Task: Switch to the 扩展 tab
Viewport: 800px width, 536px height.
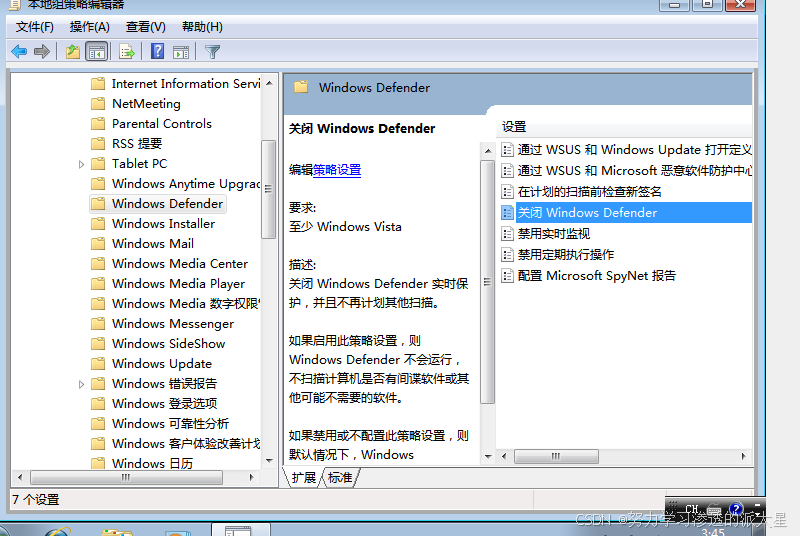Action: pos(304,478)
